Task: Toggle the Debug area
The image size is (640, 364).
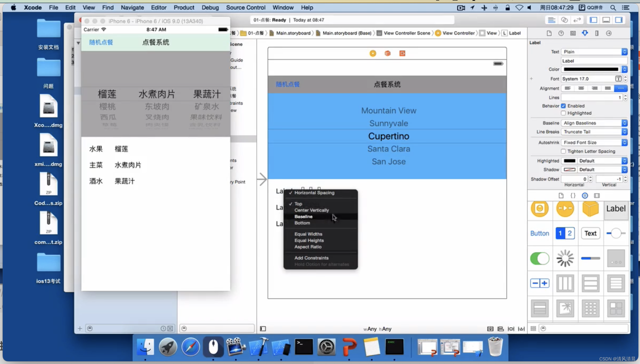Action: click(606, 20)
